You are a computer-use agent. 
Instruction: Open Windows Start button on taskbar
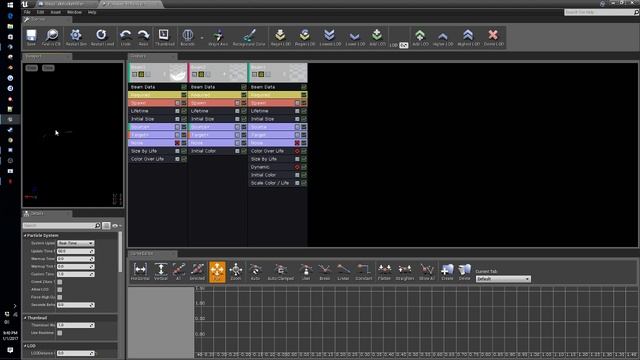point(10,5)
